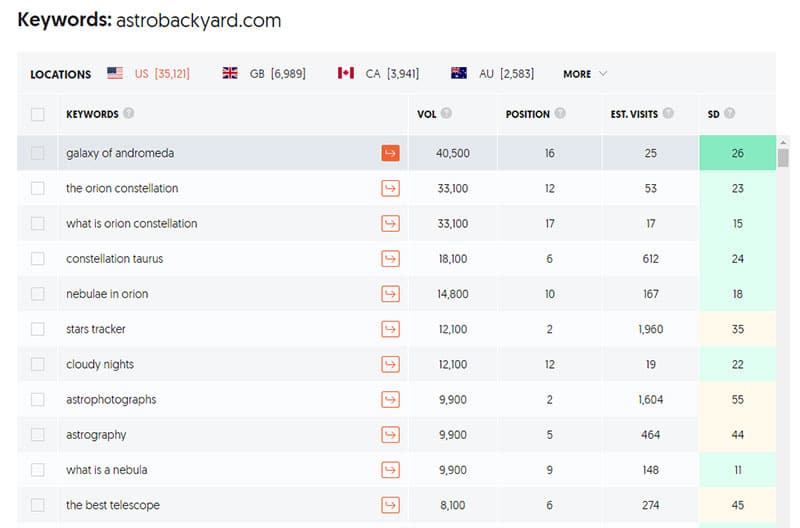Viewport: 800px width, 528px height.
Task: Open SERP arrow icon for galaxy of andromeda
Action: click(390, 153)
